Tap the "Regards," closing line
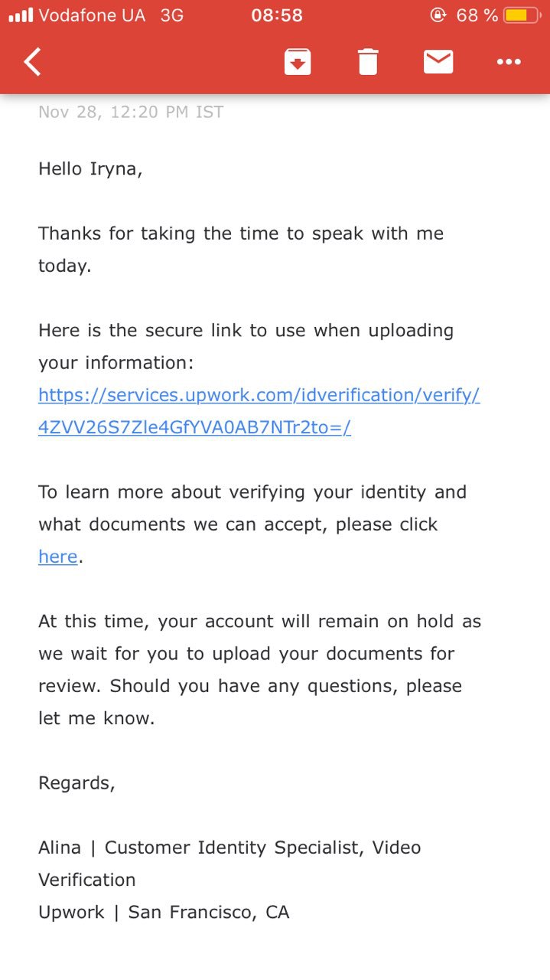This screenshot has width=550, height=980. pyautogui.click(x=76, y=782)
